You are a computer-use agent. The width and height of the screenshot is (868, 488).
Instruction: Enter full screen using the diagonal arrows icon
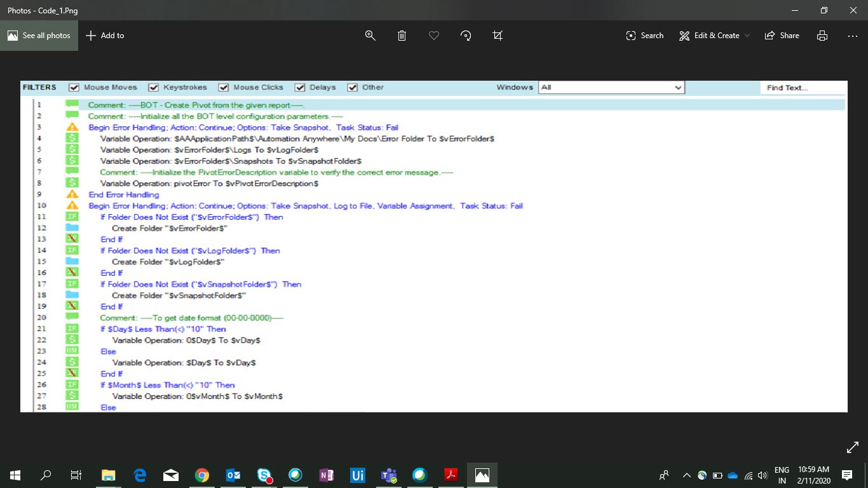point(853,448)
